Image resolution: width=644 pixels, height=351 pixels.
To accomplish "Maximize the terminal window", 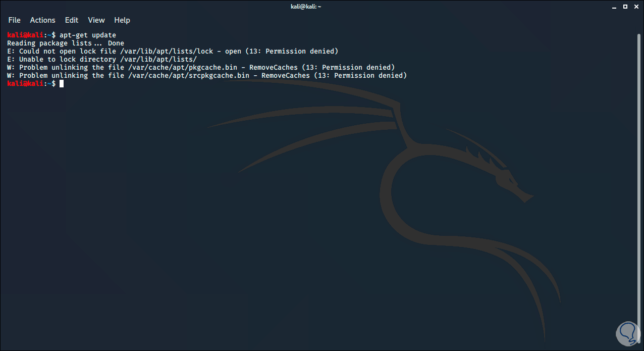I will [625, 6].
